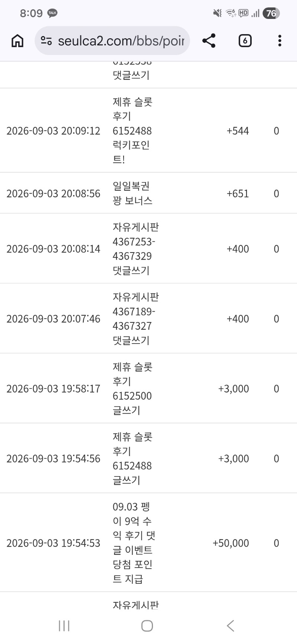Tap the Android recent apps button
Screen dimensions: 297x644
(64, 626)
